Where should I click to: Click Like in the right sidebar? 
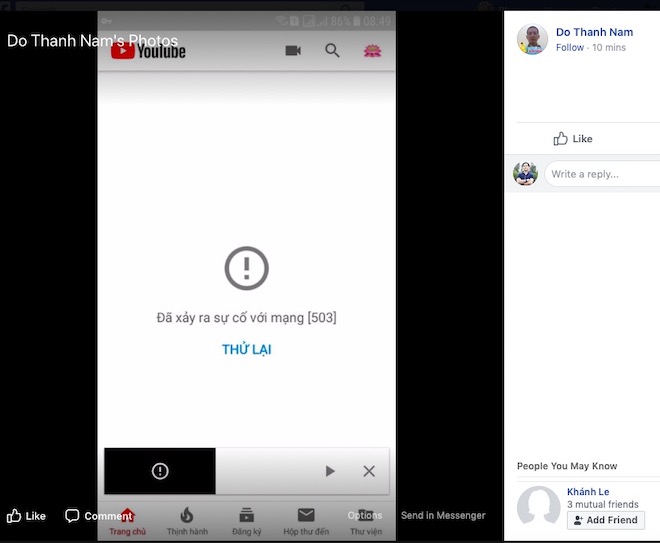pos(573,138)
